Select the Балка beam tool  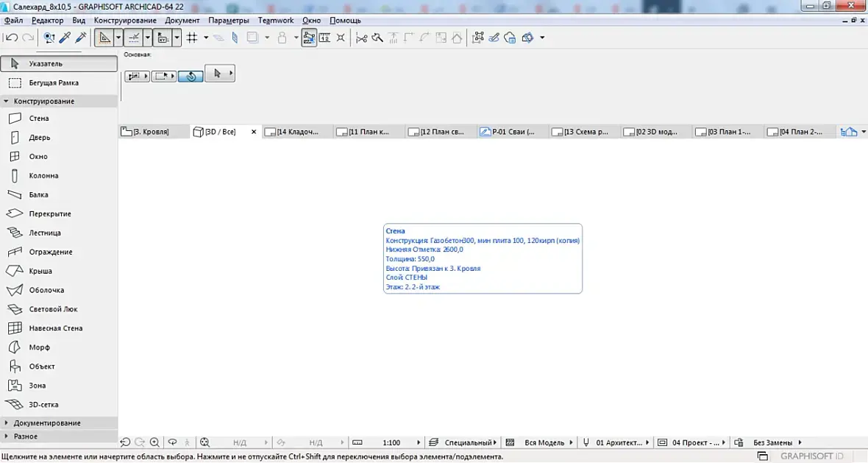(x=59, y=194)
